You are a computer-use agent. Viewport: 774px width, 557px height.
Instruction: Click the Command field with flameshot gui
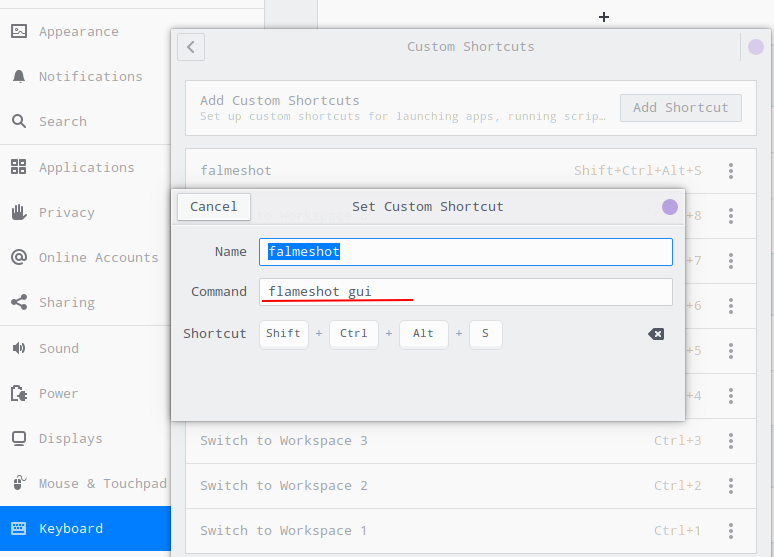click(465, 292)
